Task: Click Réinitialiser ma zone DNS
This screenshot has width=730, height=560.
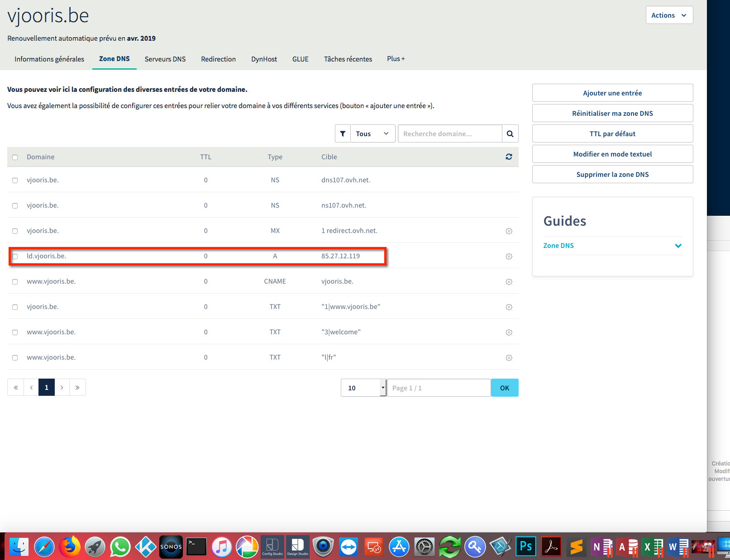Action: click(612, 113)
